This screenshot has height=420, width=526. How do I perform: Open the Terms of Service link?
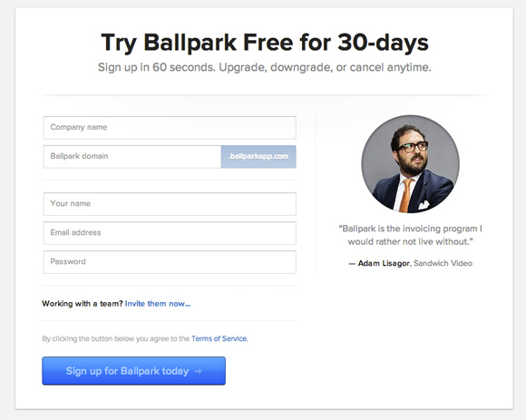[x=219, y=338]
